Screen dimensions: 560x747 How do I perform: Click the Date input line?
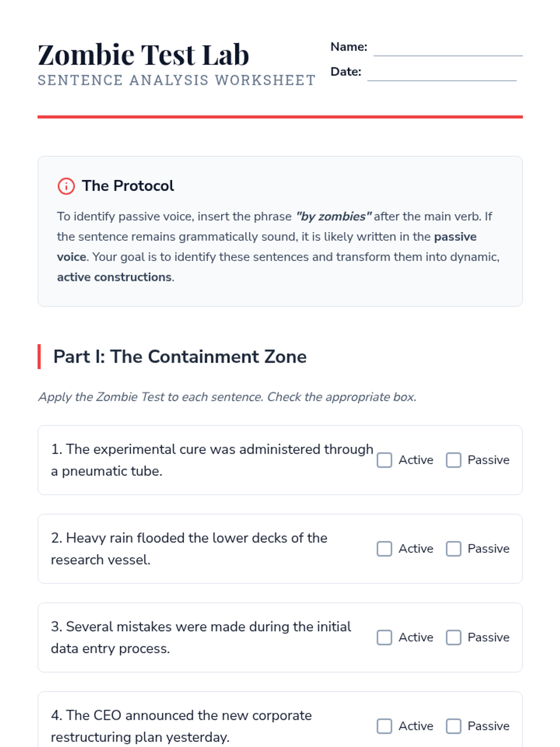pyautogui.click(x=441, y=74)
